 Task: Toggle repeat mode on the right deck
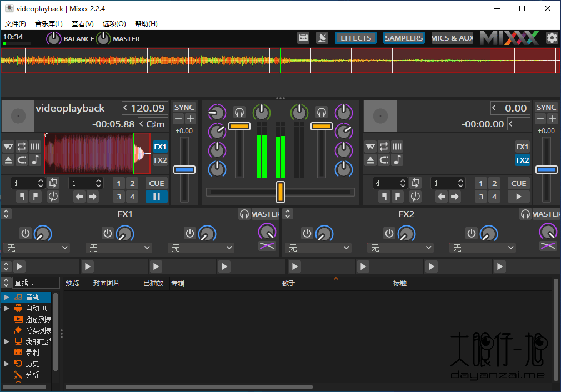point(384,147)
